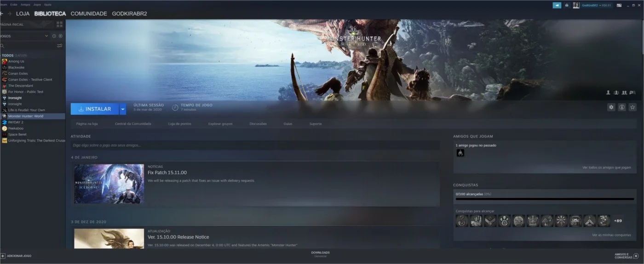This screenshot has height=264, width=644.
Task: Open Ver. 15.10.00 Release Notice
Action: [x=178, y=237]
